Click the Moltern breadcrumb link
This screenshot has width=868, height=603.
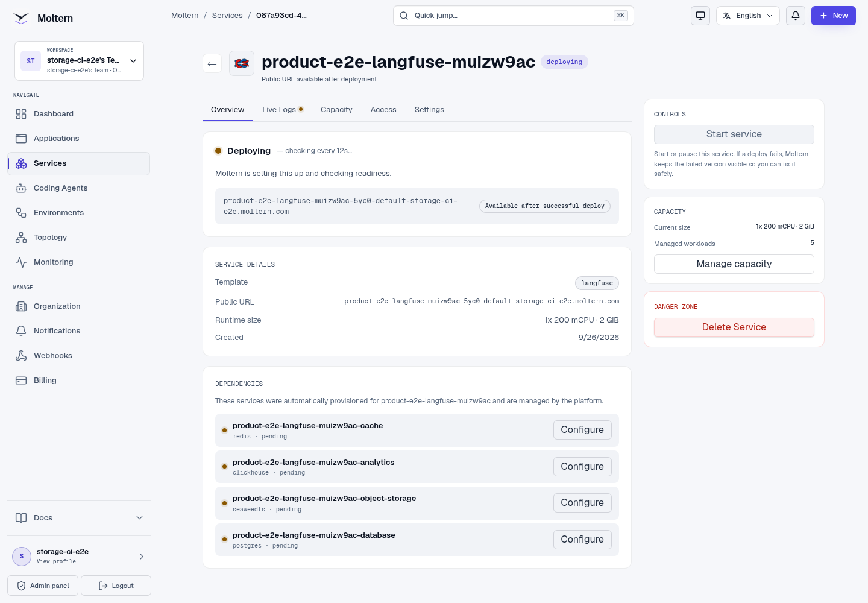click(185, 16)
